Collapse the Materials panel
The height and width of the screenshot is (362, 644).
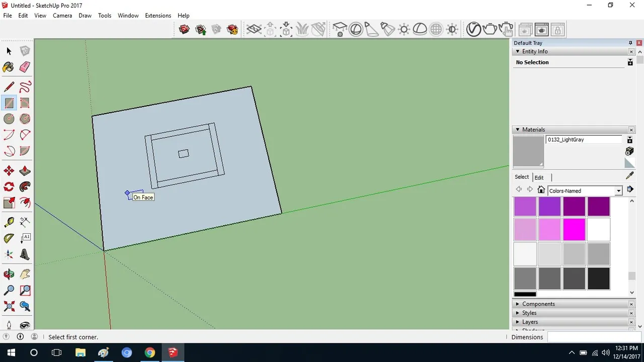(518, 130)
